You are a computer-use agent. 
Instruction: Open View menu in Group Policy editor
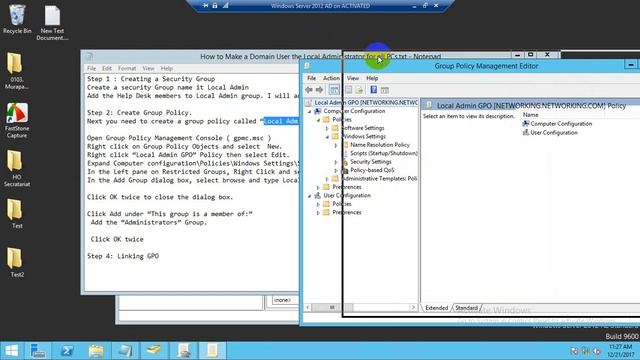pos(353,78)
